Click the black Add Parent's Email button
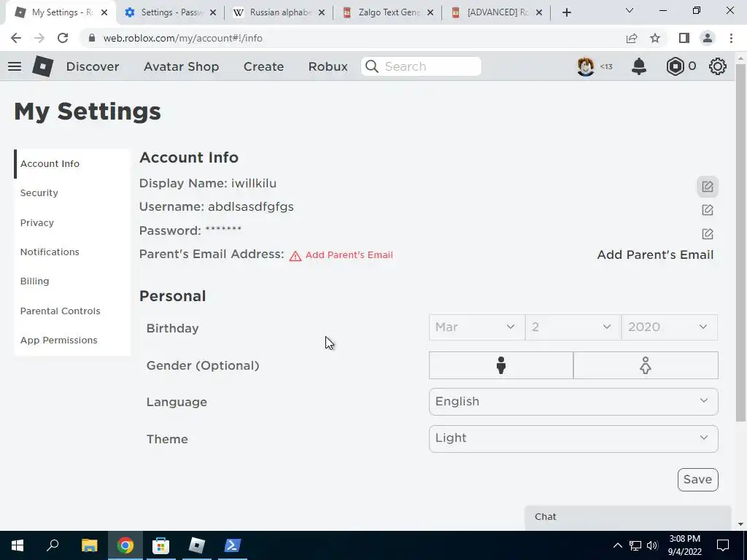This screenshot has height=560, width=747. pos(656,254)
